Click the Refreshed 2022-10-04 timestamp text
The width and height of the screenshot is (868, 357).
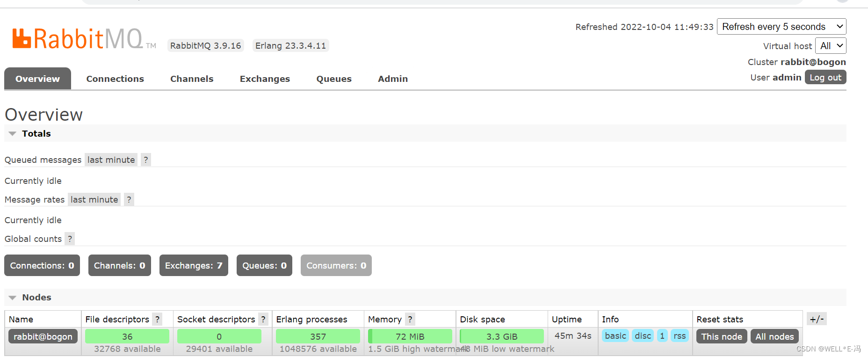(x=644, y=27)
